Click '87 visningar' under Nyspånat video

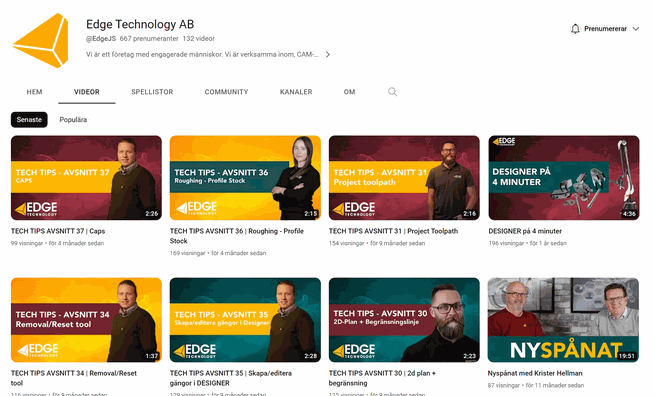(503, 385)
